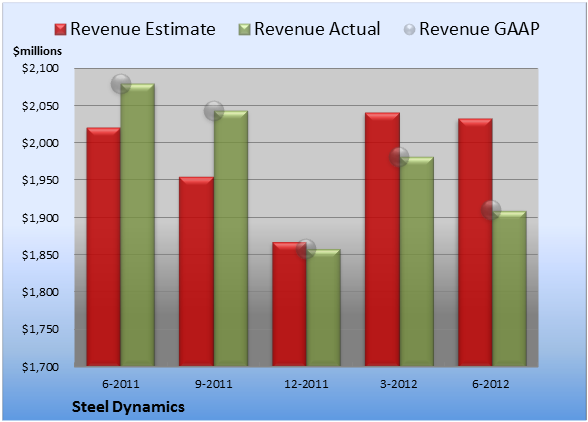588x422 pixels.
Task: Click the "$2,100" axis value
Action: click(x=40, y=68)
